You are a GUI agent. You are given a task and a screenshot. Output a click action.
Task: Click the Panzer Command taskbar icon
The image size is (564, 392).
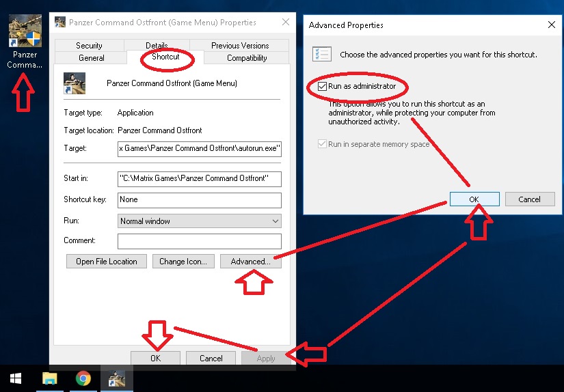(x=117, y=378)
